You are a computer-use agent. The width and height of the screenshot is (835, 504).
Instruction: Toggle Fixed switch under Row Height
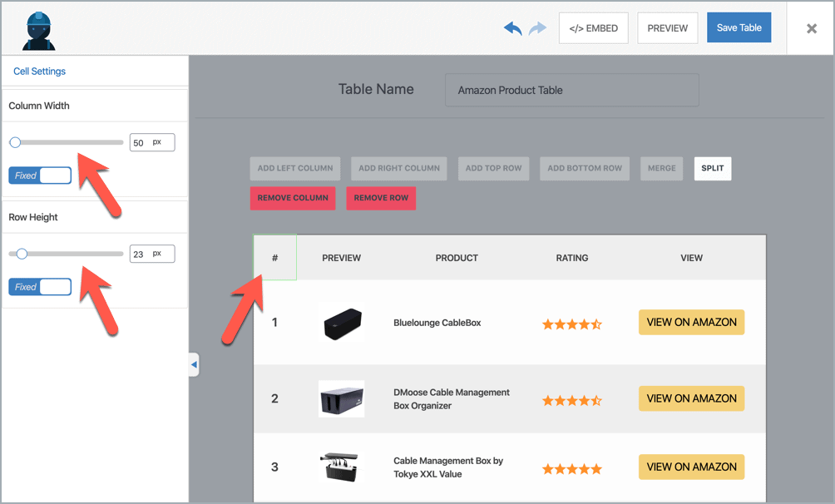[x=40, y=287]
